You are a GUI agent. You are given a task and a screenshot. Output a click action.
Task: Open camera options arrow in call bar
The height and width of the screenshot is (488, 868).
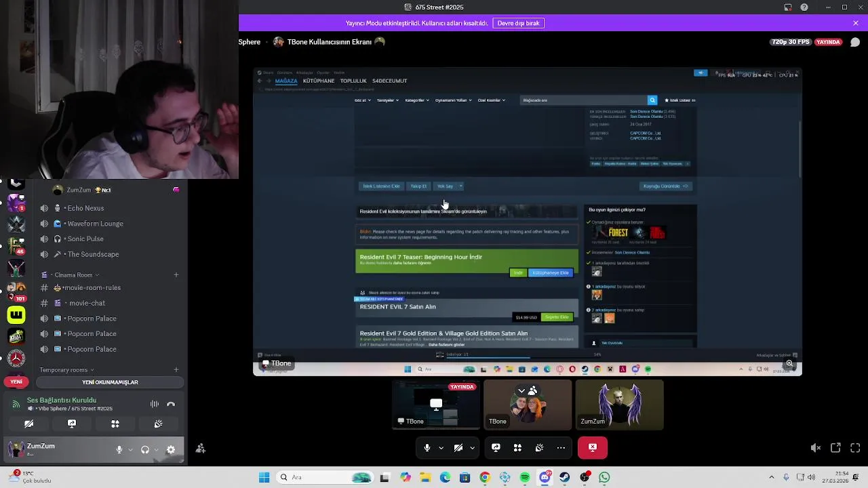click(x=472, y=447)
